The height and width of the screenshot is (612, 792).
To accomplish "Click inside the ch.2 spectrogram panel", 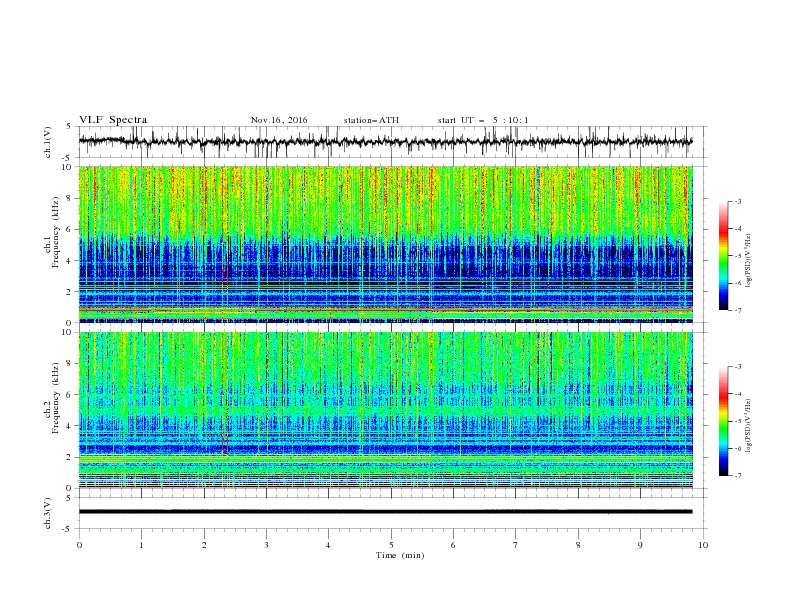I will coord(386,410).
